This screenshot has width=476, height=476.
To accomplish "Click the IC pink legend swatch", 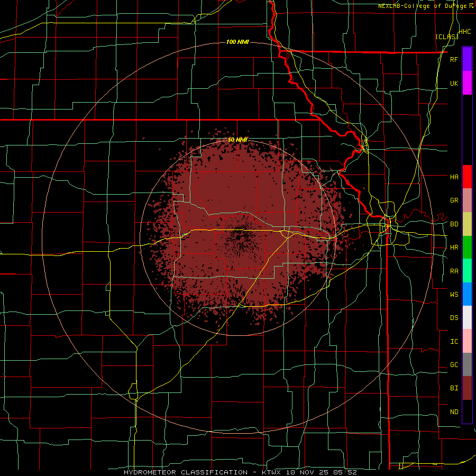I will point(467,341).
